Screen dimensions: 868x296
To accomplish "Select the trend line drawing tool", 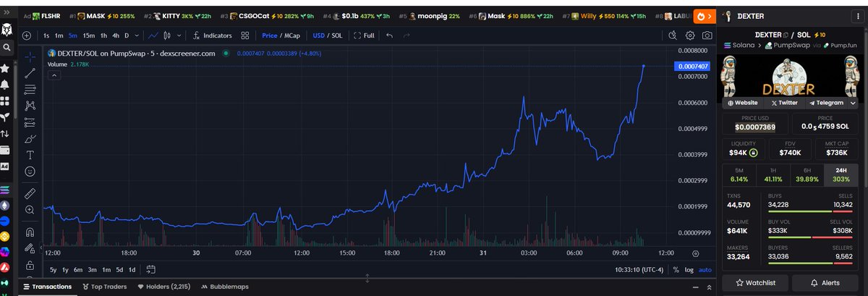I will 30,73.
